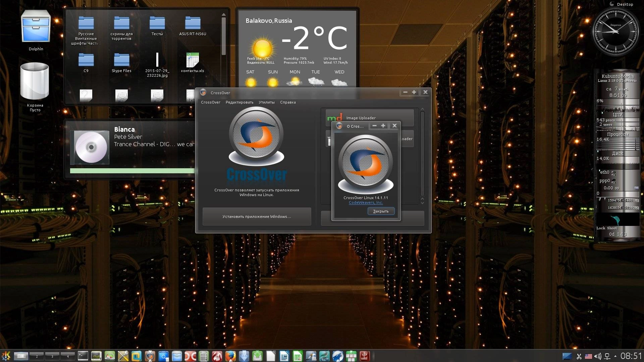644x362 pixels.
Task: Open the Справка menu
Action: (x=288, y=102)
